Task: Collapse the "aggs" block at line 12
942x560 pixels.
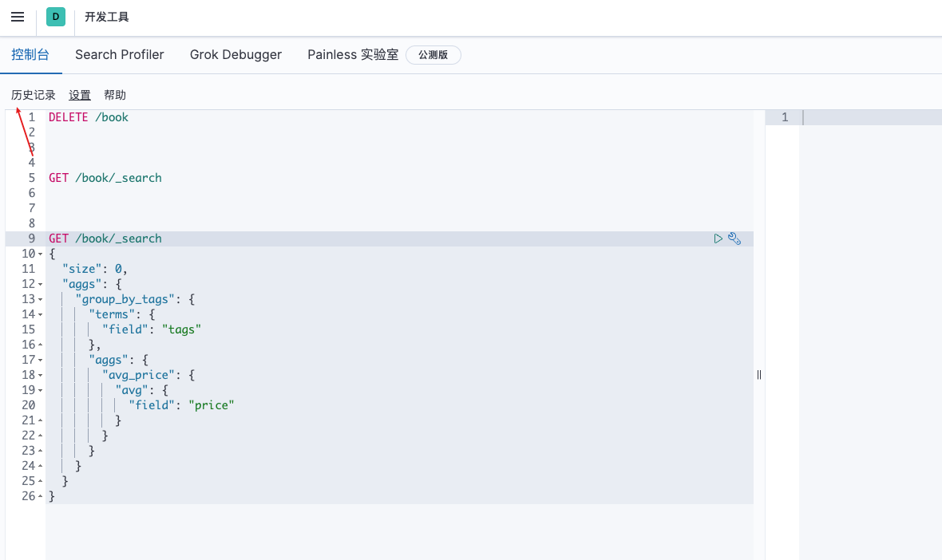Action: click(x=41, y=285)
